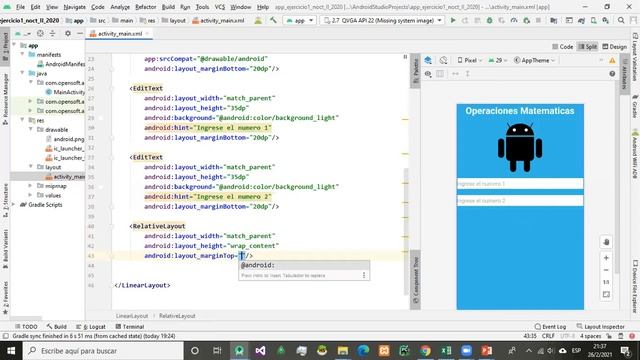
Task: Click the View Options eye icon
Action: pos(428,74)
